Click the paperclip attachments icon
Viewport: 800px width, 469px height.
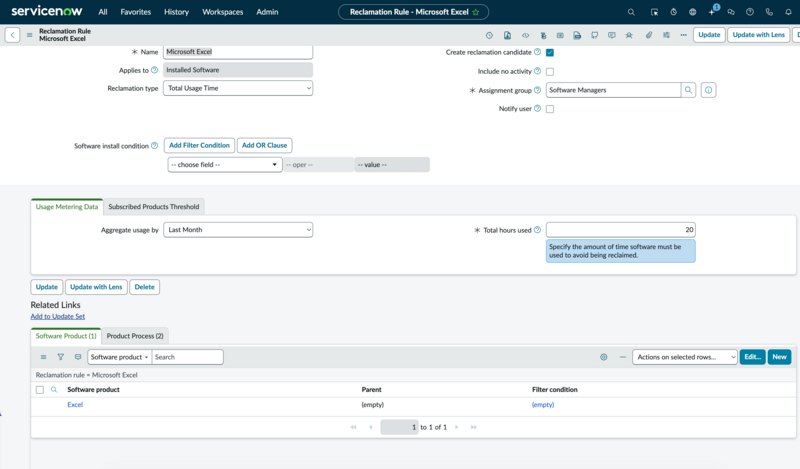tap(648, 35)
